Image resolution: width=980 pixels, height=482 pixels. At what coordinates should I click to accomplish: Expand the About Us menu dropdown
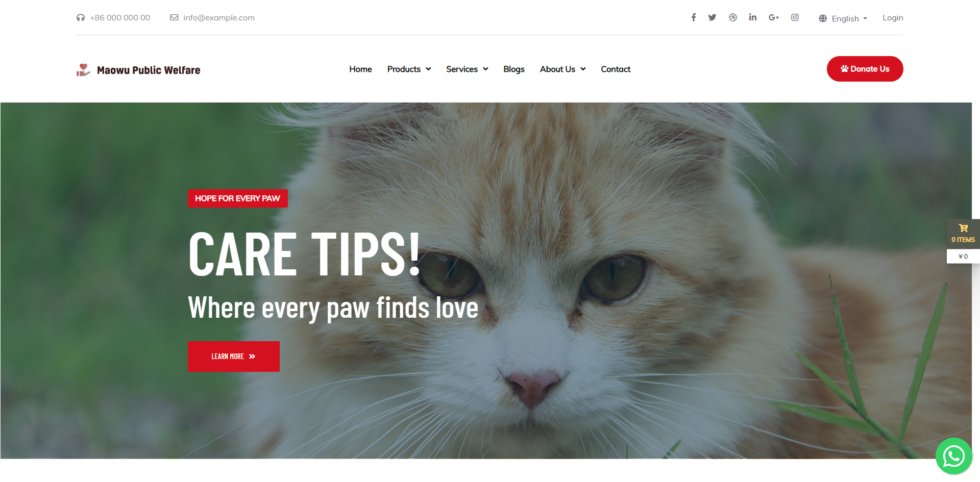[x=562, y=69]
